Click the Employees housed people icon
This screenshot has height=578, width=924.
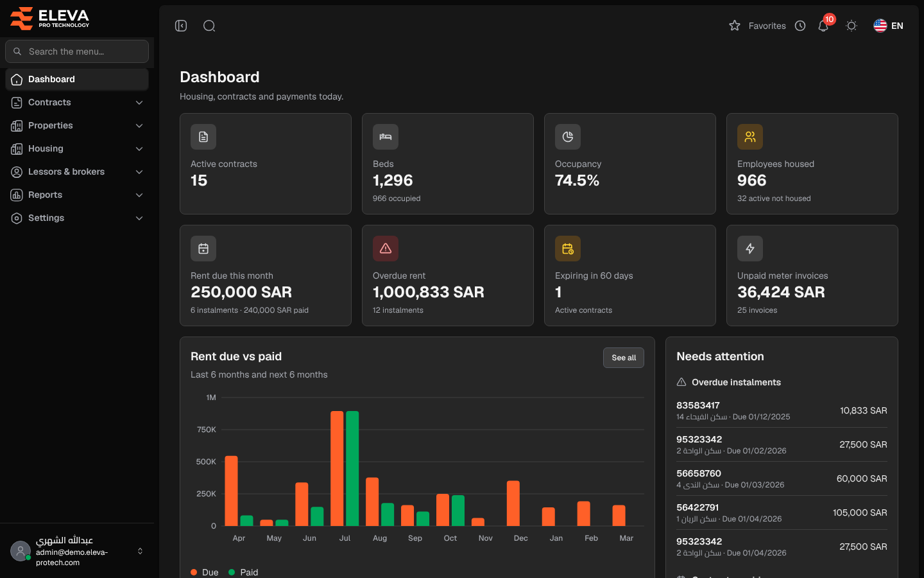[x=750, y=137]
